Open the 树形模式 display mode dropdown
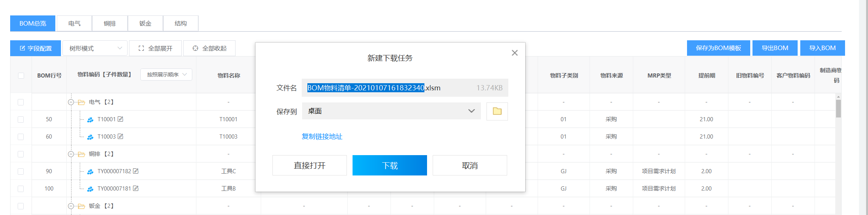 click(95, 48)
